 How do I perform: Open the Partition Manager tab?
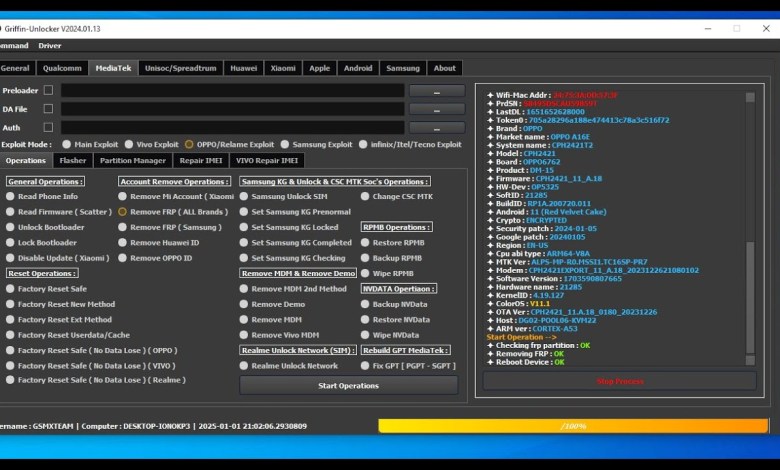coord(133,160)
